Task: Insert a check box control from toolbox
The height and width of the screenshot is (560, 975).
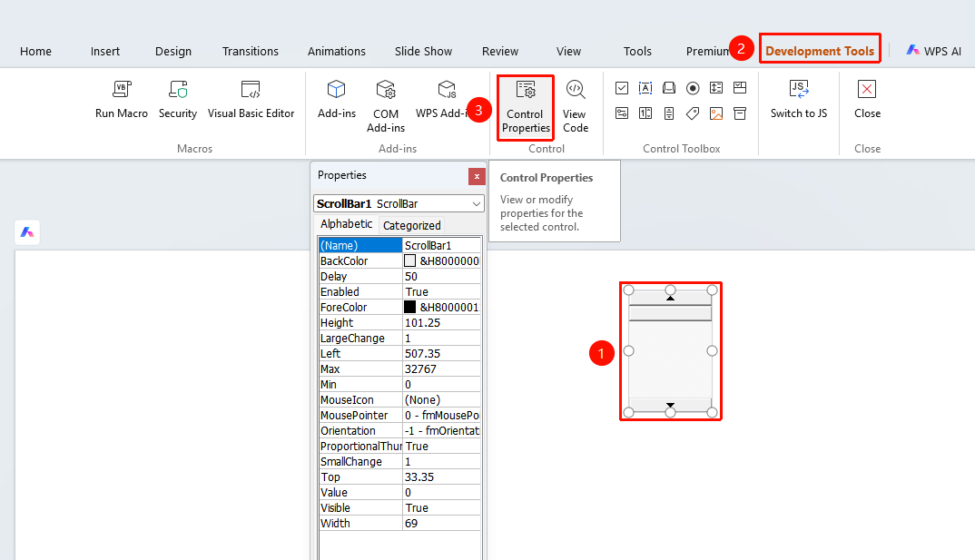Action: click(x=622, y=88)
